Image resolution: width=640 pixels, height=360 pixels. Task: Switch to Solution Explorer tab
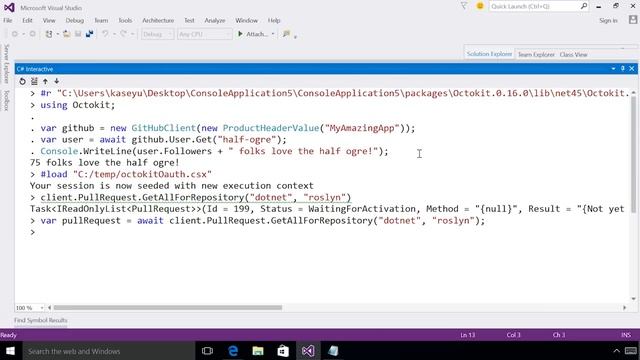489,54
